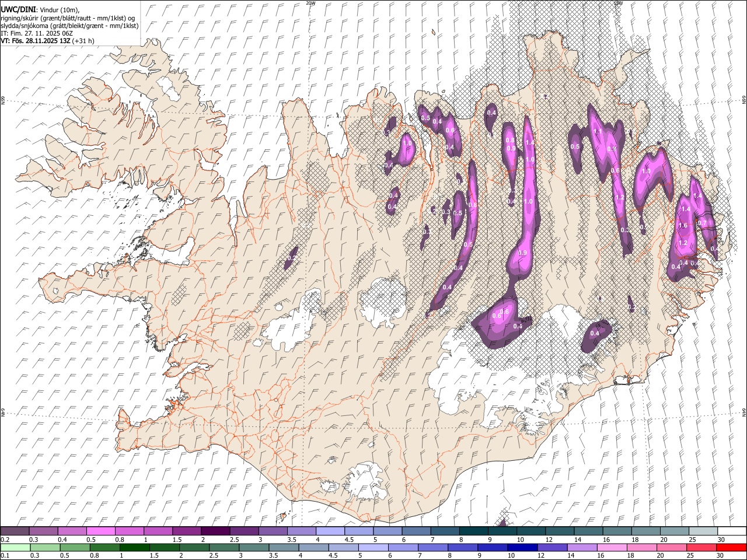747x560 pixels.
Task: Click the '1.1' snowfall value on the map
Action: coord(597,132)
